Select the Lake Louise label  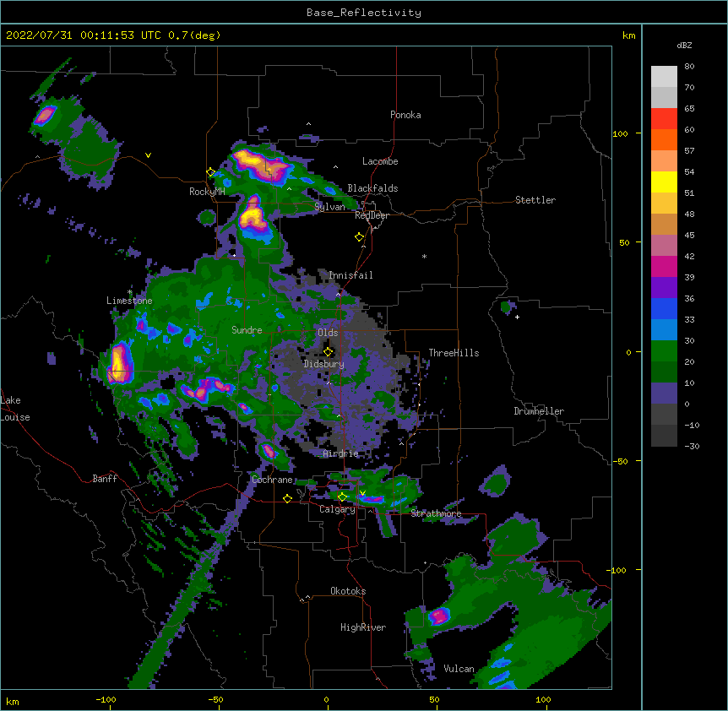click(x=15, y=409)
